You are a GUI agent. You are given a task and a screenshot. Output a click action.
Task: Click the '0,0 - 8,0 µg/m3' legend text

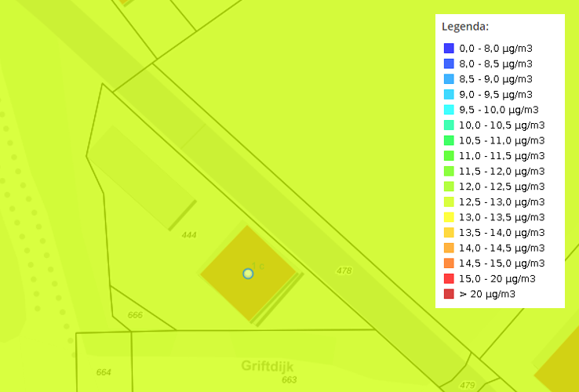496,49
